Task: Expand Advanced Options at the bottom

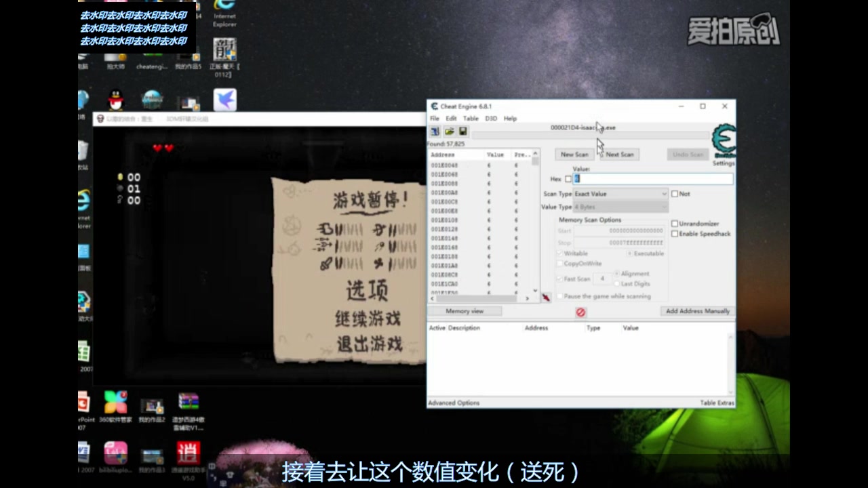Action: (x=453, y=402)
